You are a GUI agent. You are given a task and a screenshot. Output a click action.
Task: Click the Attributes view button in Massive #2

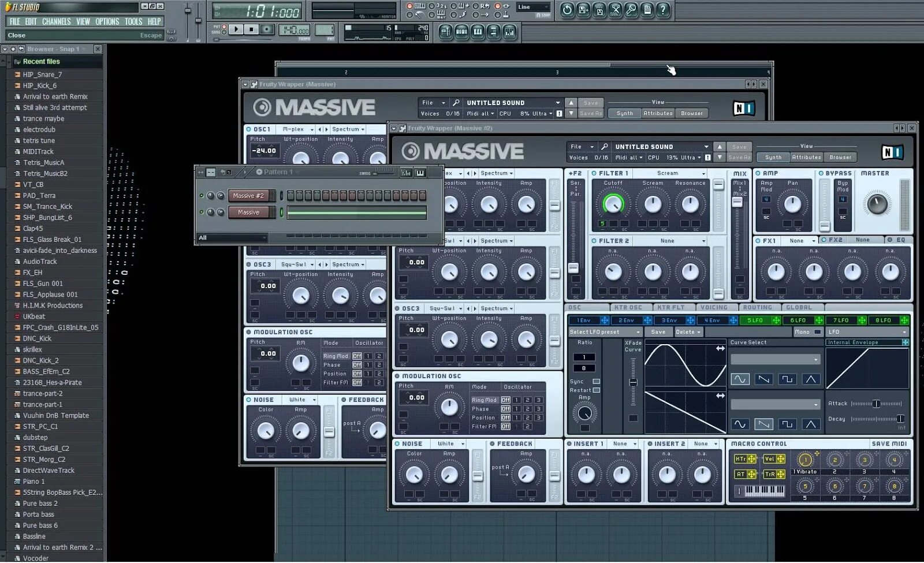click(x=806, y=157)
